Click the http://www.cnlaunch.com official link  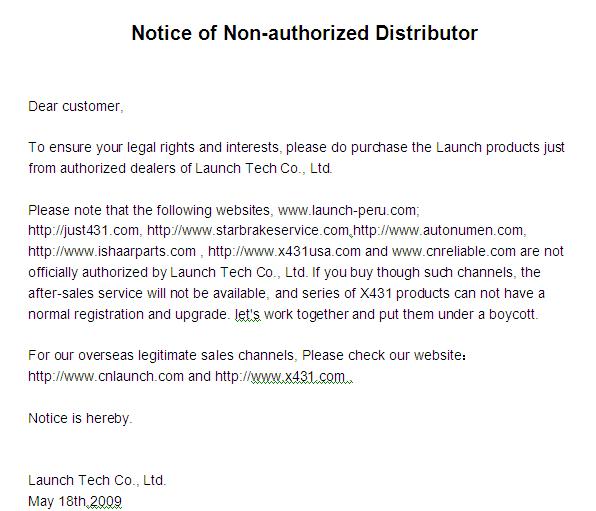coord(106,376)
